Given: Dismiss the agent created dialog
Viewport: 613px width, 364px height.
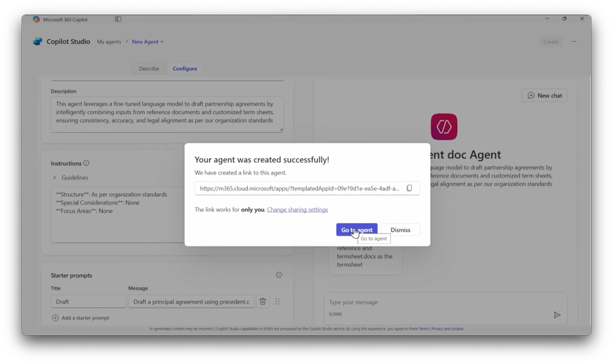Looking at the screenshot, I should click(x=400, y=230).
